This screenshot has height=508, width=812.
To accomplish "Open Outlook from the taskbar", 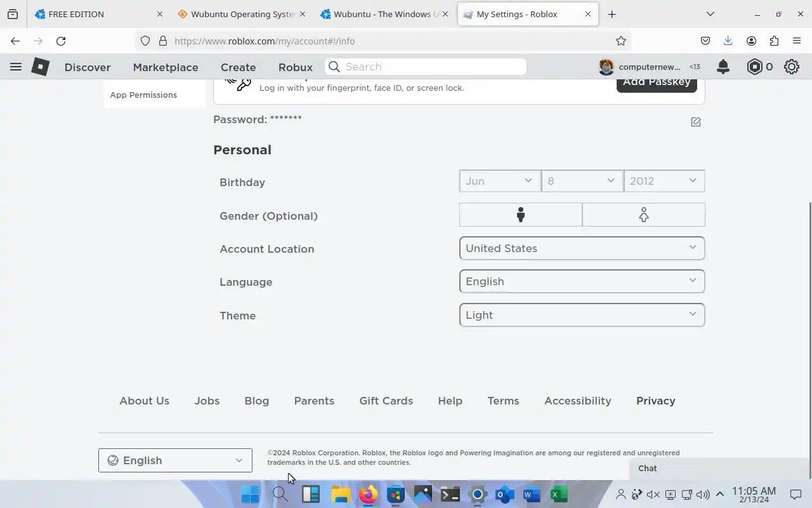I will (x=504, y=494).
